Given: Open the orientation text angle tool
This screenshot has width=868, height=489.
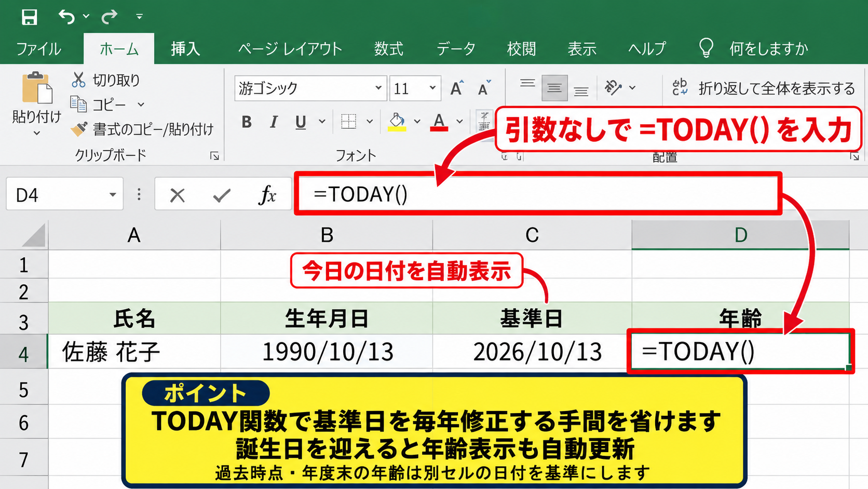Looking at the screenshot, I should point(613,87).
